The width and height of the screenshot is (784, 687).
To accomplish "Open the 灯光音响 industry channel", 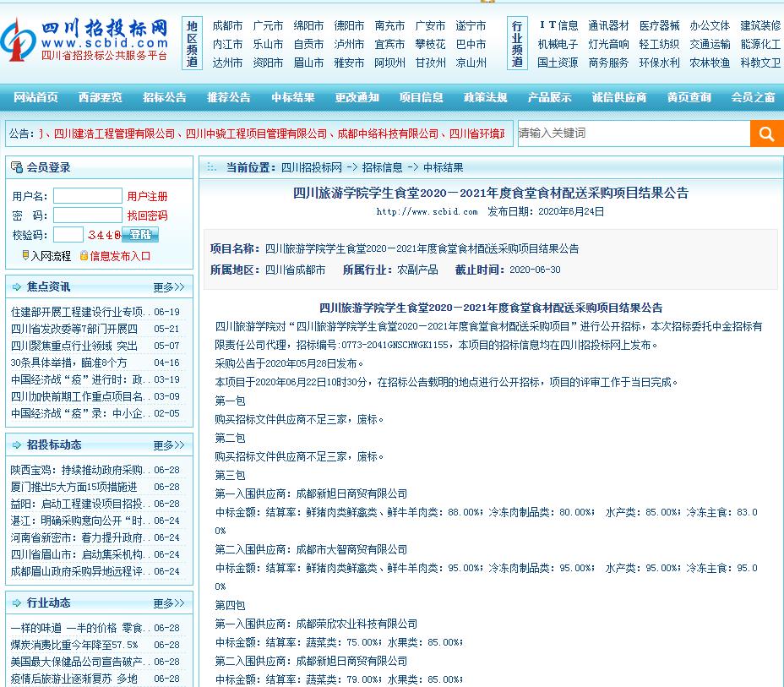I will (x=608, y=44).
